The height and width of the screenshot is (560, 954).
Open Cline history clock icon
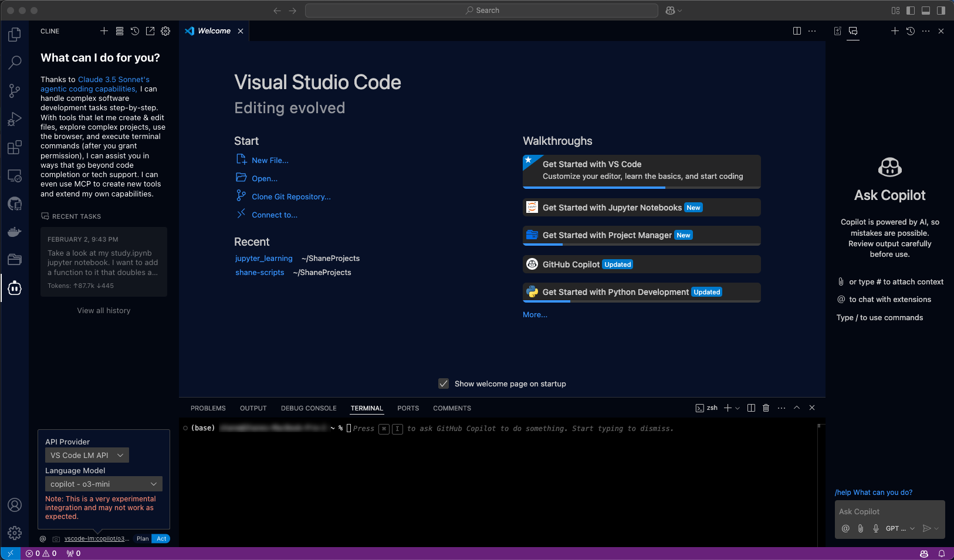point(135,31)
